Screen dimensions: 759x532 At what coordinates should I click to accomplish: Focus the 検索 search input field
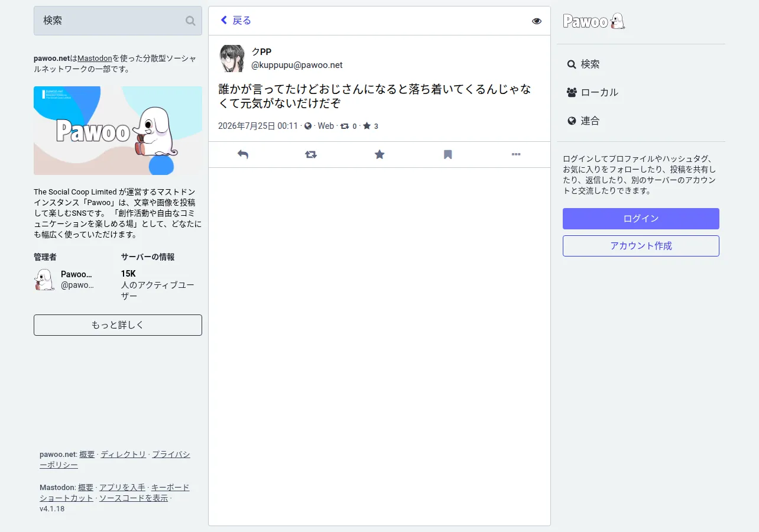tap(118, 21)
